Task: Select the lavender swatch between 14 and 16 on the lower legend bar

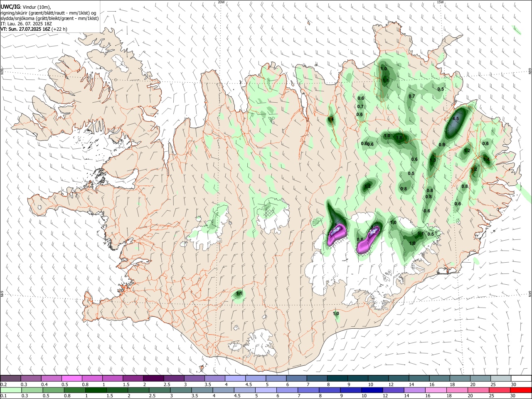Action: (x=415, y=390)
